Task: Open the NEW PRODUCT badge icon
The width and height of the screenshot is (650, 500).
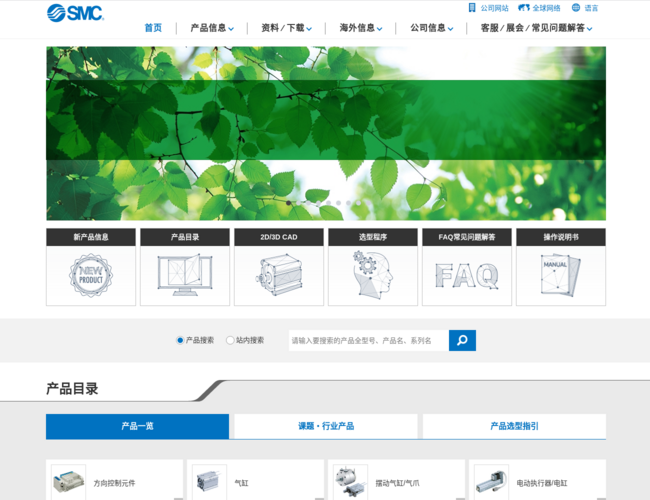Action: click(x=91, y=275)
